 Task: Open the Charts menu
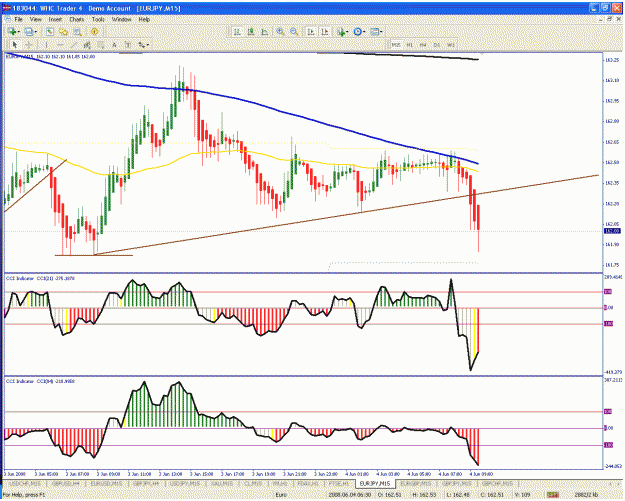click(77, 19)
